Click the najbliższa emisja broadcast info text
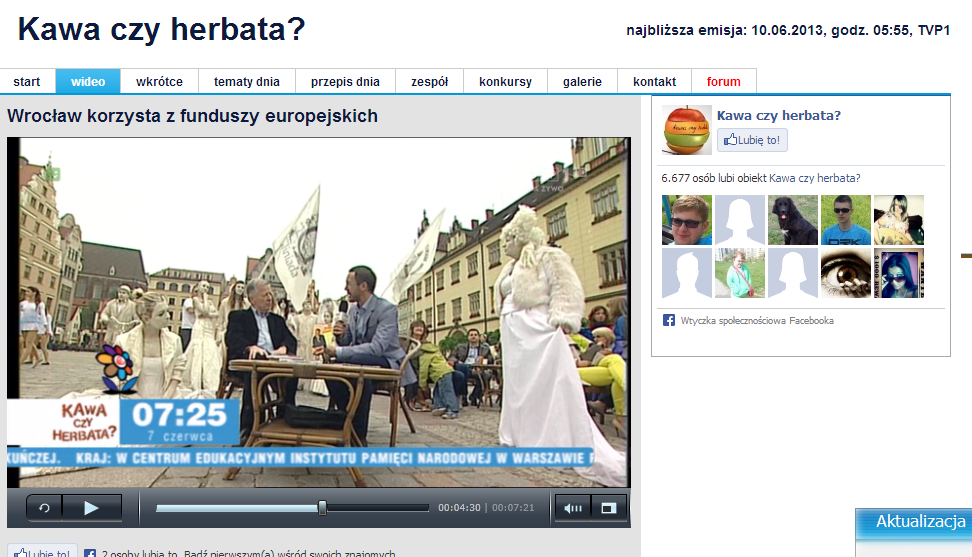972x557 pixels. tap(788, 30)
